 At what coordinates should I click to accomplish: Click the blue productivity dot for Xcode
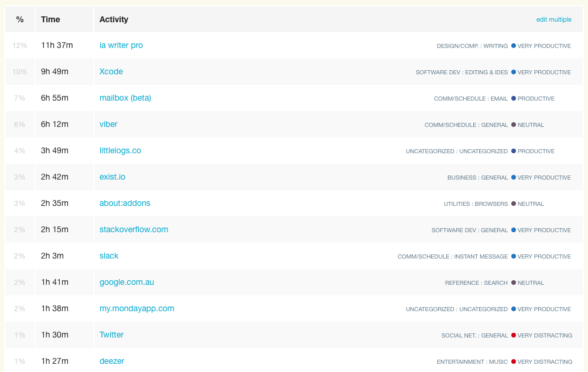(x=514, y=72)
